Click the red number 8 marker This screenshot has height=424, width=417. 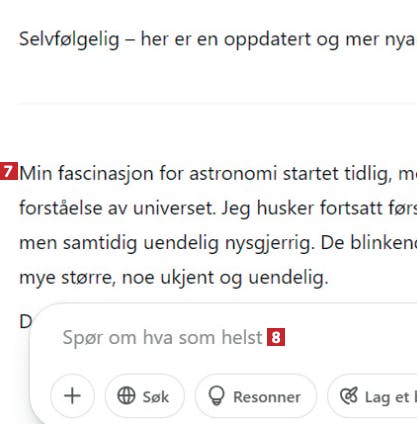pos(276,337)
